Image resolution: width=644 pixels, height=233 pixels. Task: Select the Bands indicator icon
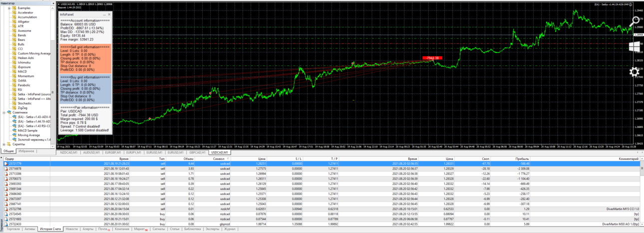pos(14,35)
